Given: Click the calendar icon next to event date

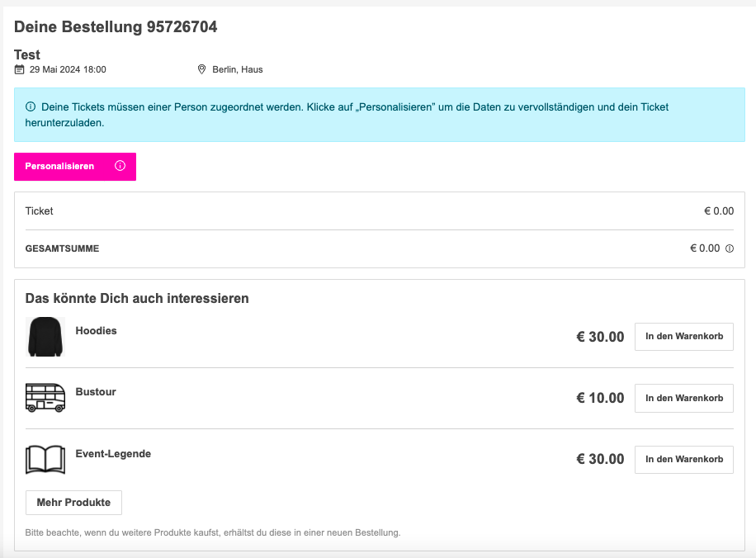Looking at the screenshot, I should [x=19, y=69].
